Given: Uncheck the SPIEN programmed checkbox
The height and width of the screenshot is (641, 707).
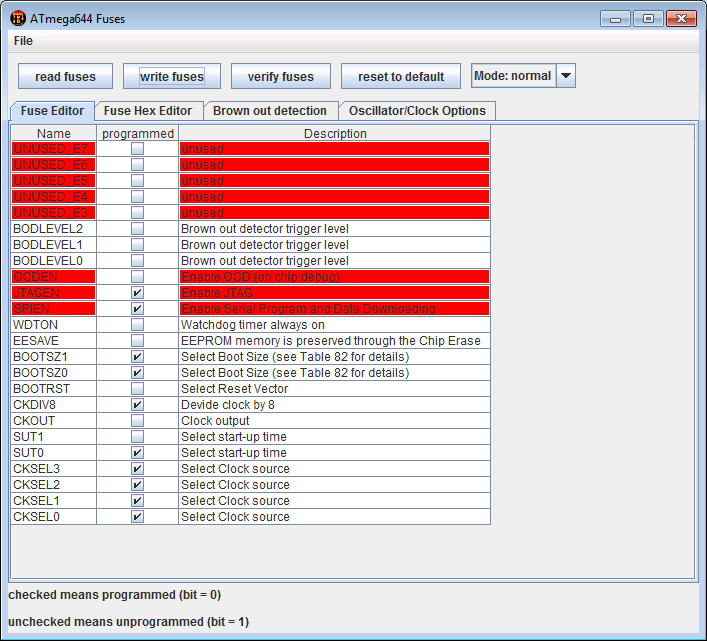Looking at the screenshot, I should coord(138,309).
